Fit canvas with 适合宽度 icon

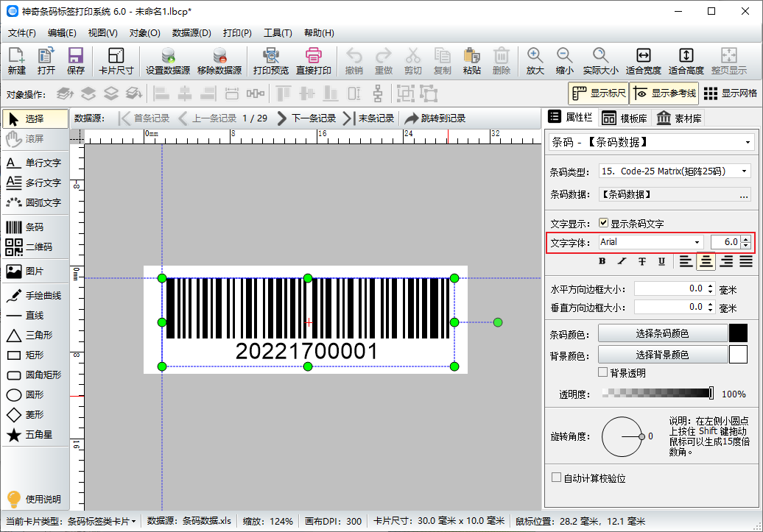pyautogui.click(x=643, y=61)
